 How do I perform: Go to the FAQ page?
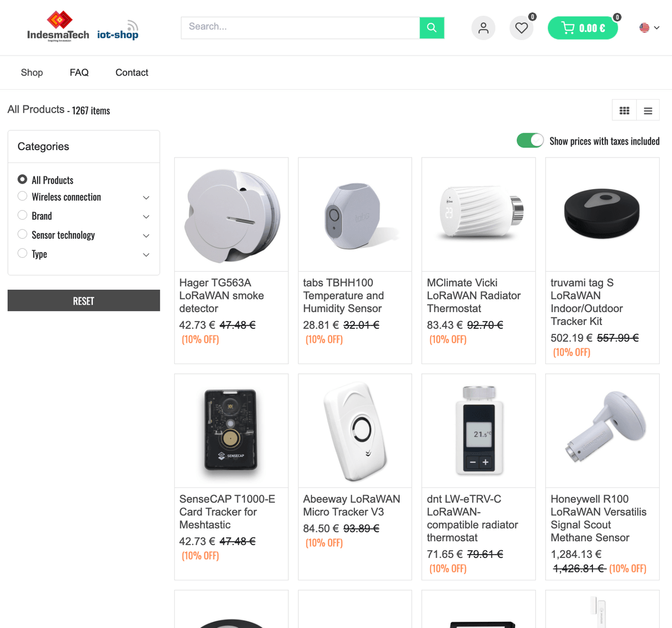[79, 72]
